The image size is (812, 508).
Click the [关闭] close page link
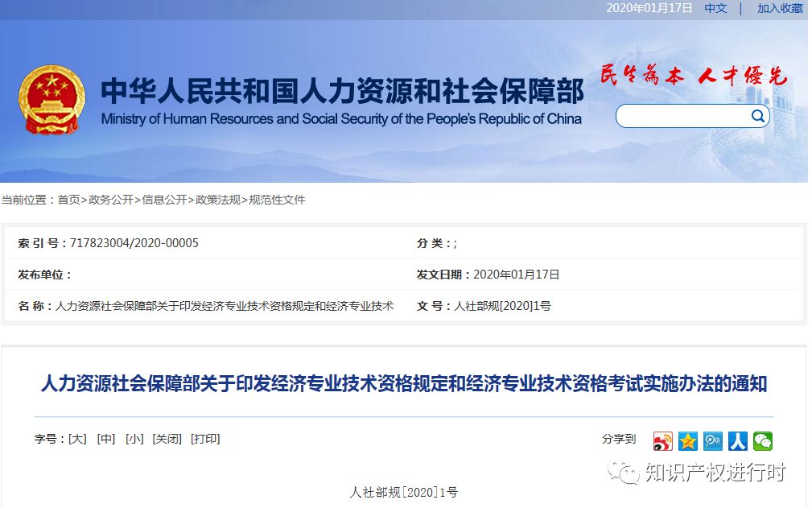coord(167,439)
